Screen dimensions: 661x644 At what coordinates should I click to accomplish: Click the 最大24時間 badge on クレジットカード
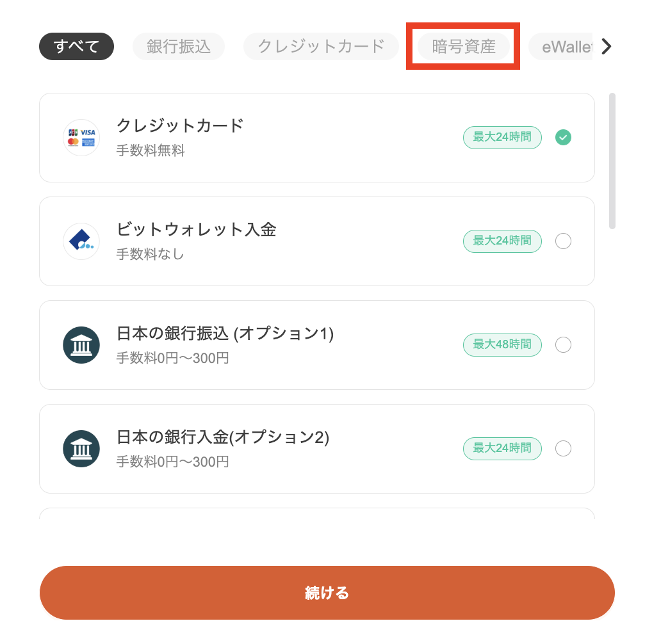coord(502,138)
